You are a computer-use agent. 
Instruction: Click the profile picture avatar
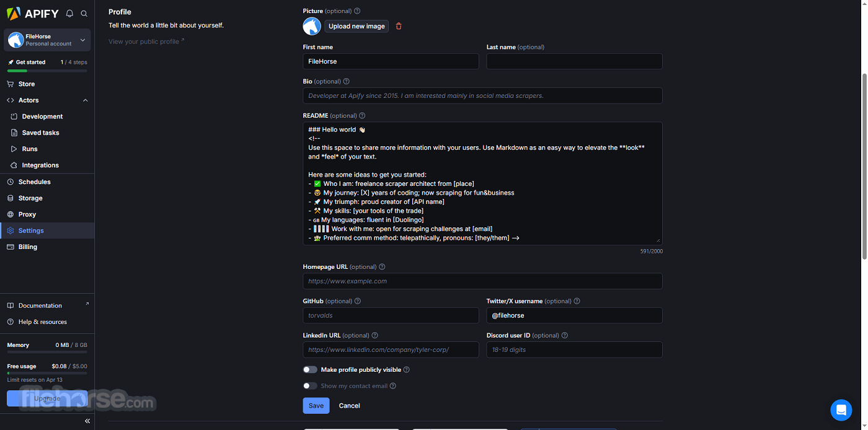tap(312, 26)
